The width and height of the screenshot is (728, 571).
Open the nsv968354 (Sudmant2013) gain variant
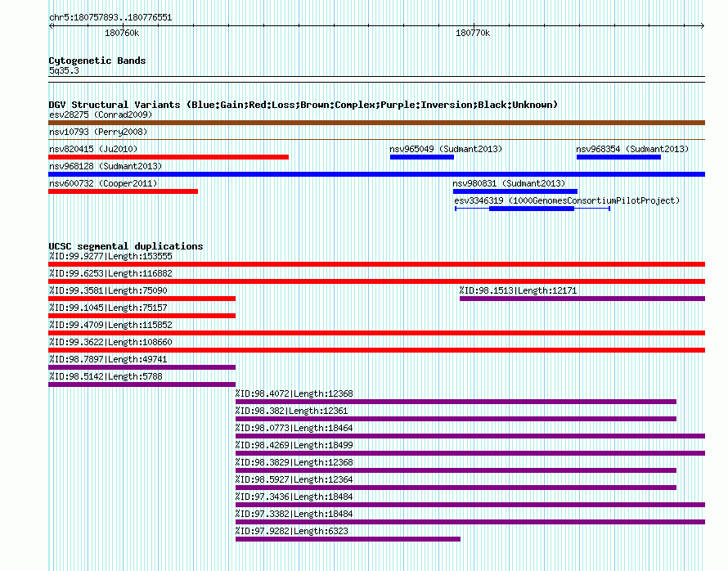[618, 157]
